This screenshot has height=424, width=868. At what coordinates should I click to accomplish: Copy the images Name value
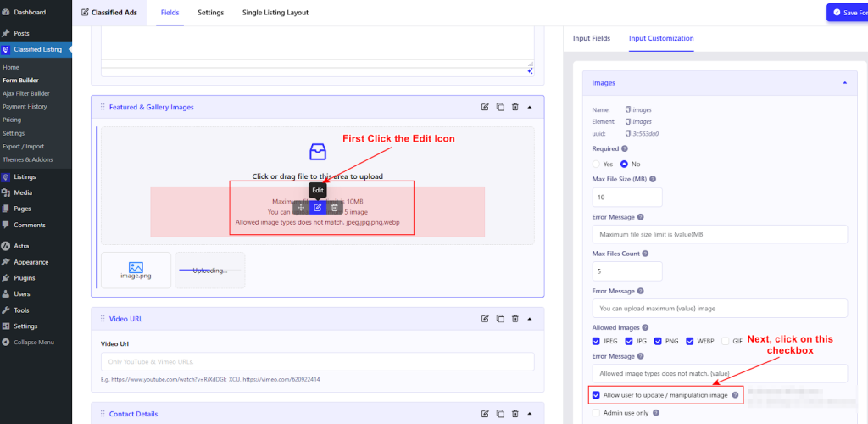click(628, 109)
